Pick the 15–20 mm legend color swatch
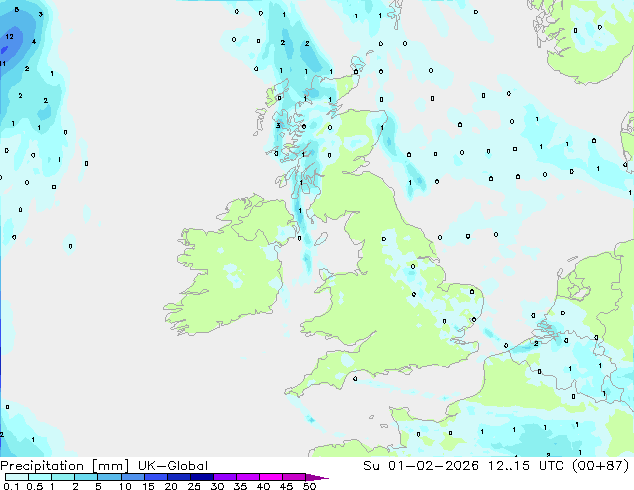 click(x=155, y=477)
